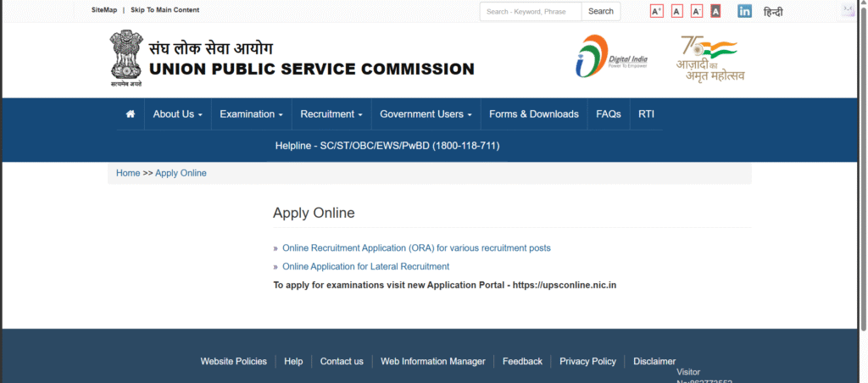Switch language to Hindi

coord(773,12)
